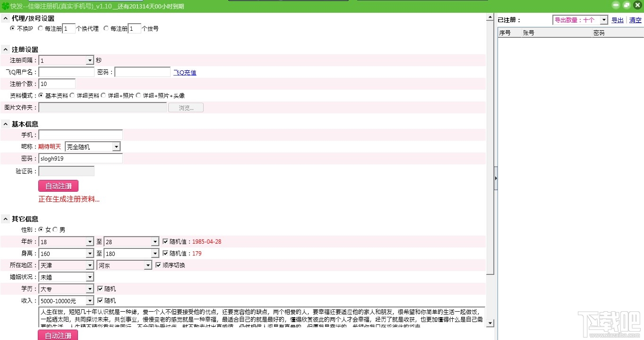Open the maximum age dropdown showing 28
Viewport: 644px width, 340px height.
pos(155,242)
